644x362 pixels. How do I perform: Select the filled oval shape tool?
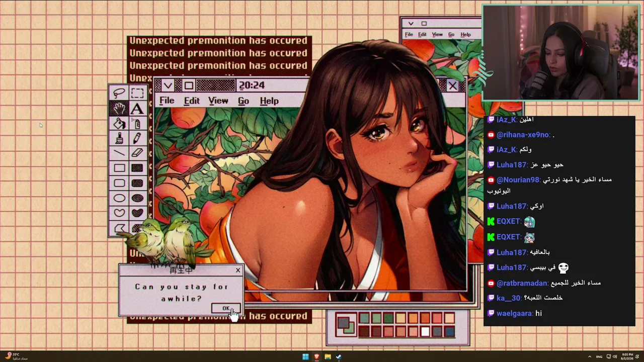pyautogui.click(x=137, y=198)
